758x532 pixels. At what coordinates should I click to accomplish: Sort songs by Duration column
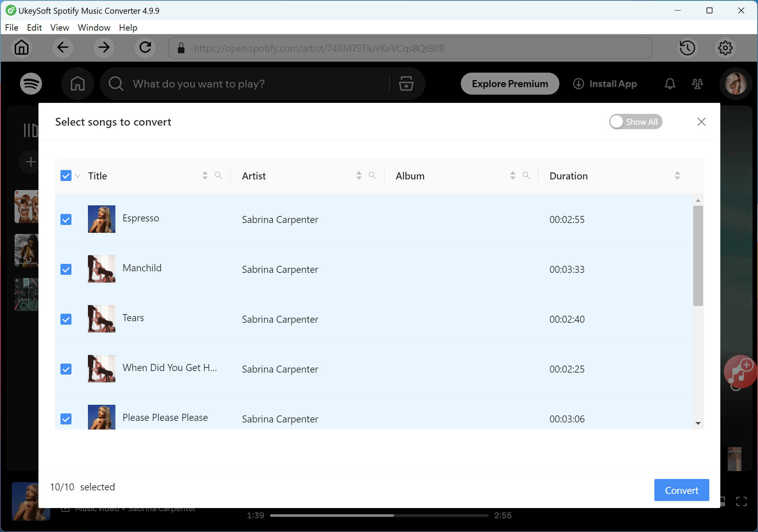coord(677,176)
